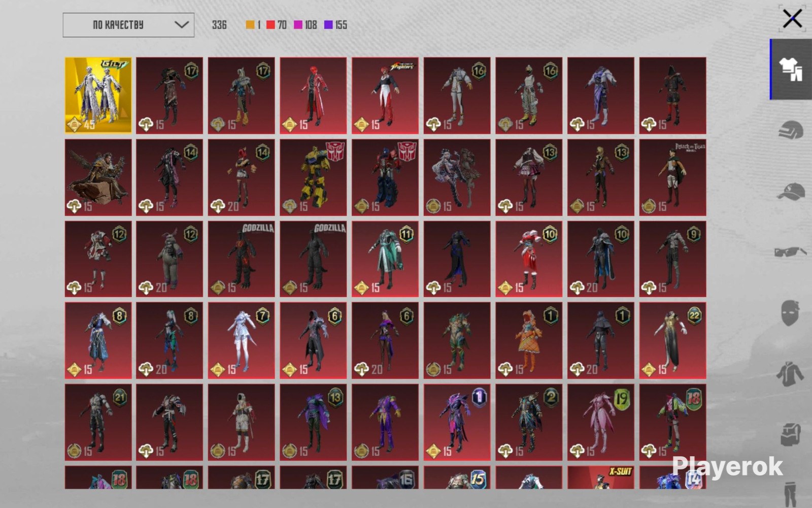The image size is (812, 508).
Task: Choose the white hooded outfit in row five
Action: 241,422
